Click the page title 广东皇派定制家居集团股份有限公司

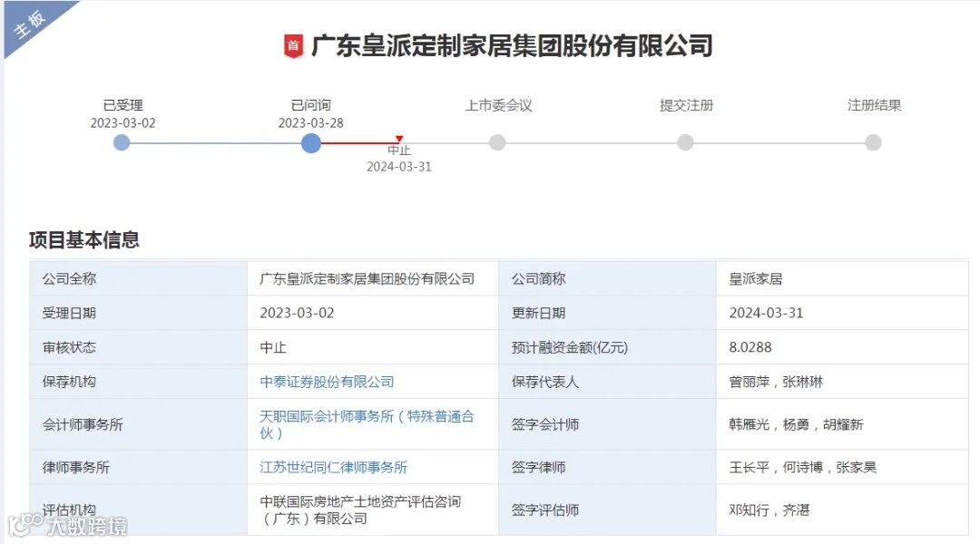pyautogui.click(x=512, y=46)
